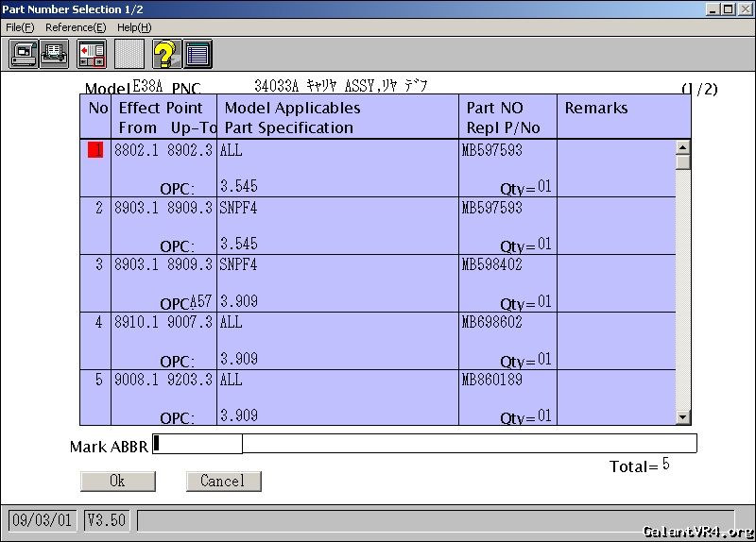Click the computer terminal toolbar icon

pyautogui.click(x=24, y=54)
